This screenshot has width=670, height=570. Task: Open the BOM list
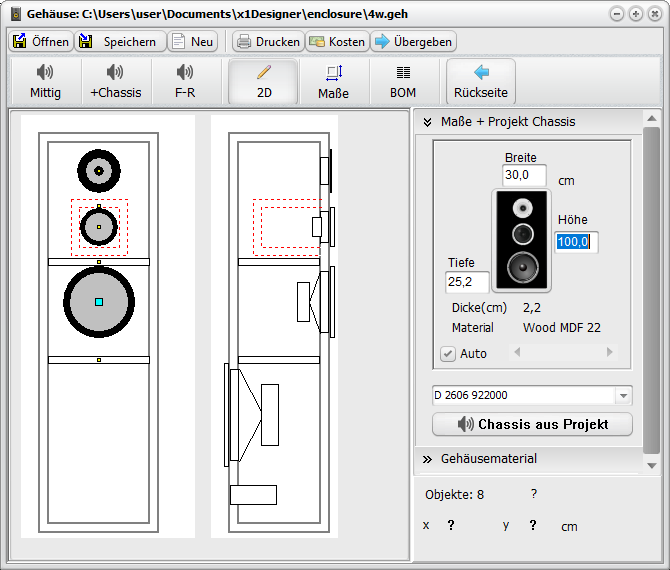point(403,82)
